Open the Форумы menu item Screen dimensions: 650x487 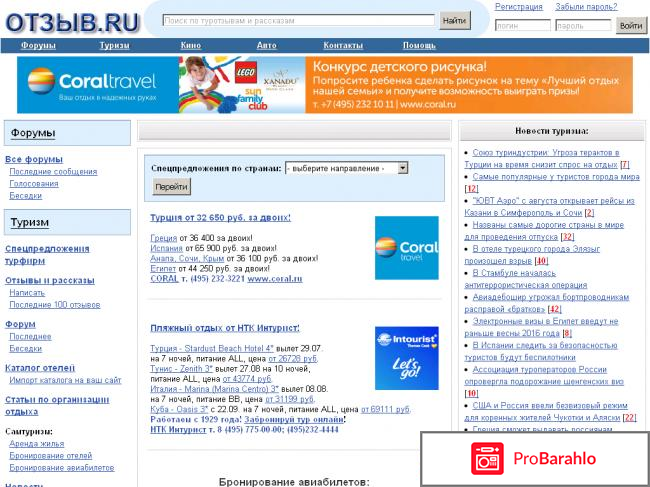click(x=38, y=46)
